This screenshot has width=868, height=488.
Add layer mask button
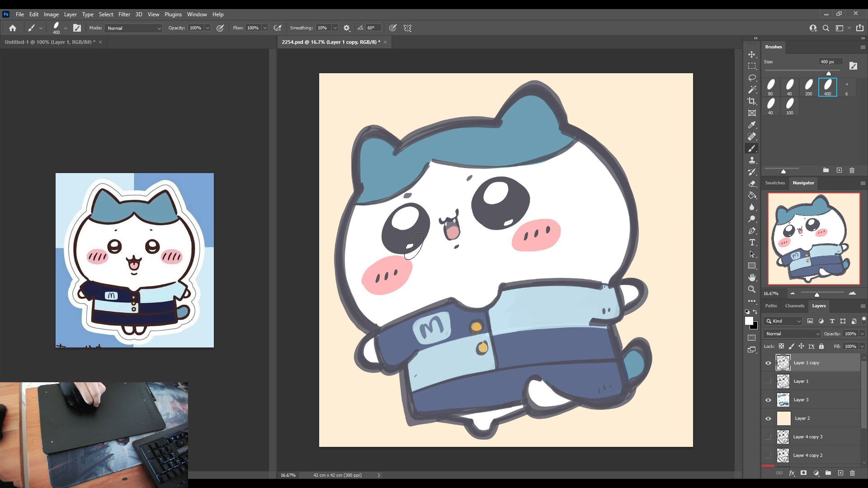click(x=804, y=473)
